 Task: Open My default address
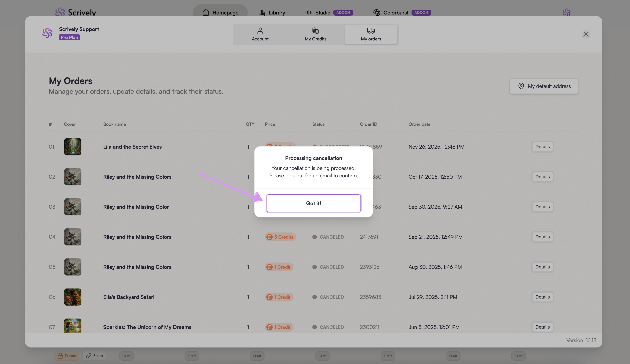(x=544, y=86)
